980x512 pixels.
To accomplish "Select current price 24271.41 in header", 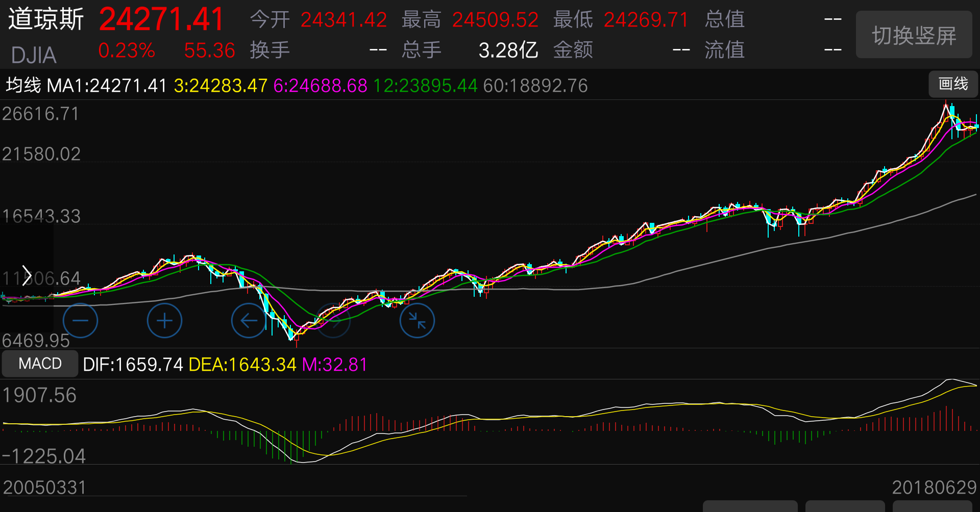I will pyautogui.click(x=161, y=19).
